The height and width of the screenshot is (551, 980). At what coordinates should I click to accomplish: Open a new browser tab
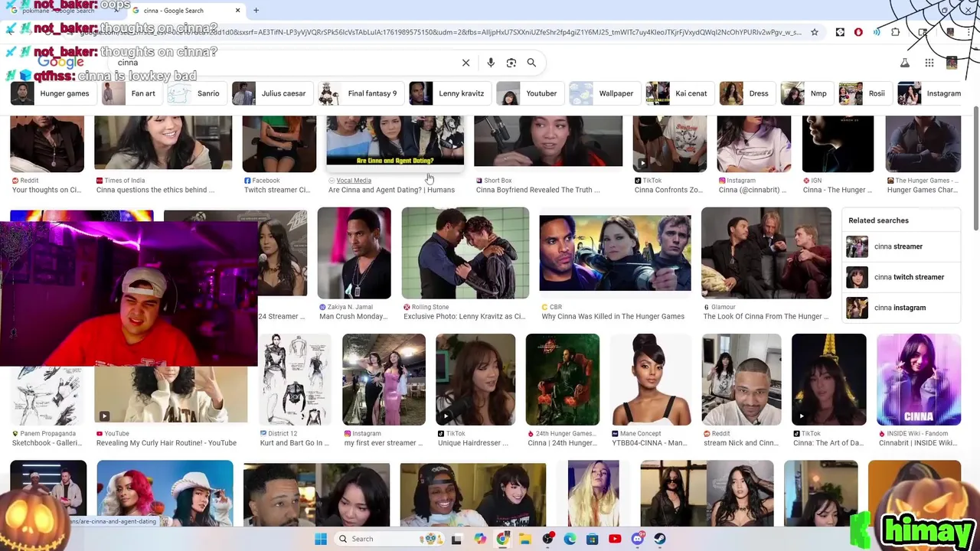pos(256,10)
